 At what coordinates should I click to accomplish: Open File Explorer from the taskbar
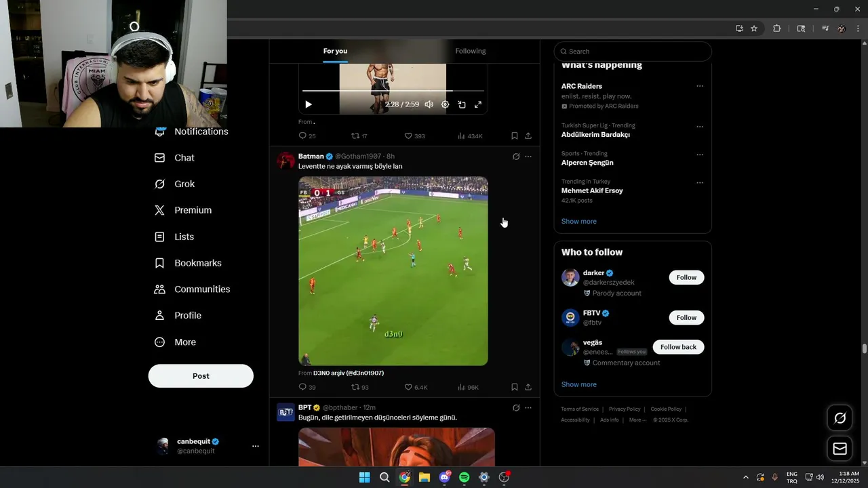click(424, 477)
